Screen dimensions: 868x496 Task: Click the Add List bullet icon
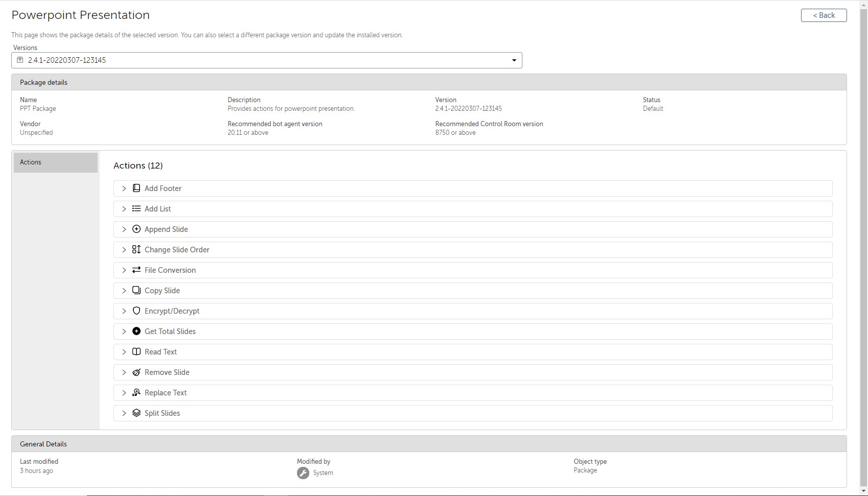(136, 209)
